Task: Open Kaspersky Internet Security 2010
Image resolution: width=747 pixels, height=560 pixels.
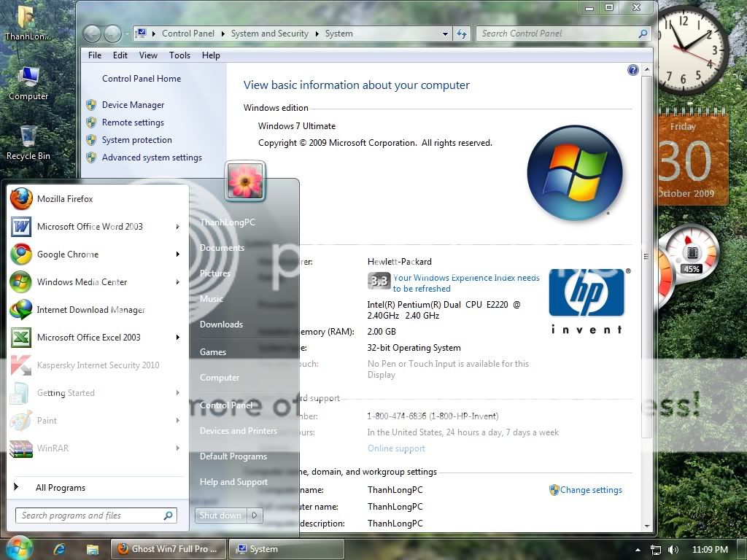Action: [98, 365]
